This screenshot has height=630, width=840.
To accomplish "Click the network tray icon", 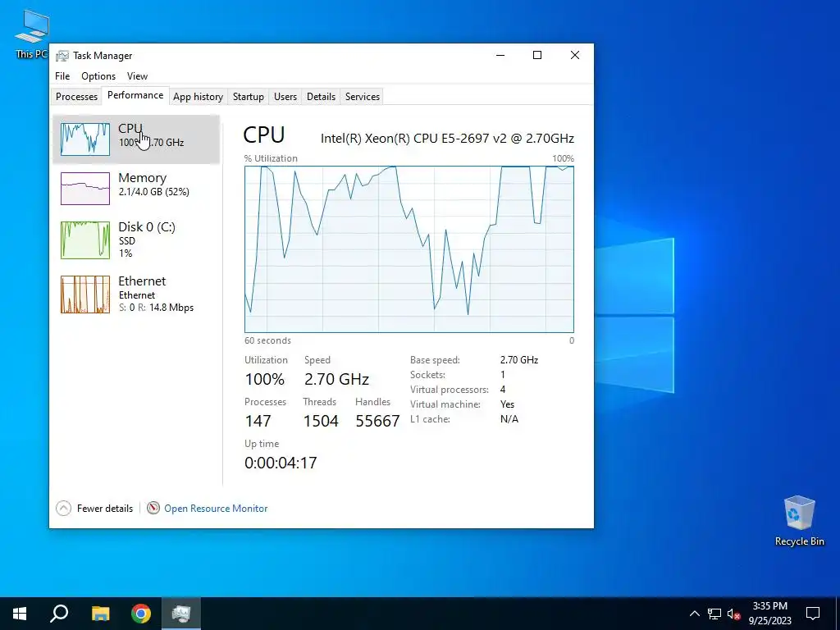I will pyautogui.click(x=714, y=614).
